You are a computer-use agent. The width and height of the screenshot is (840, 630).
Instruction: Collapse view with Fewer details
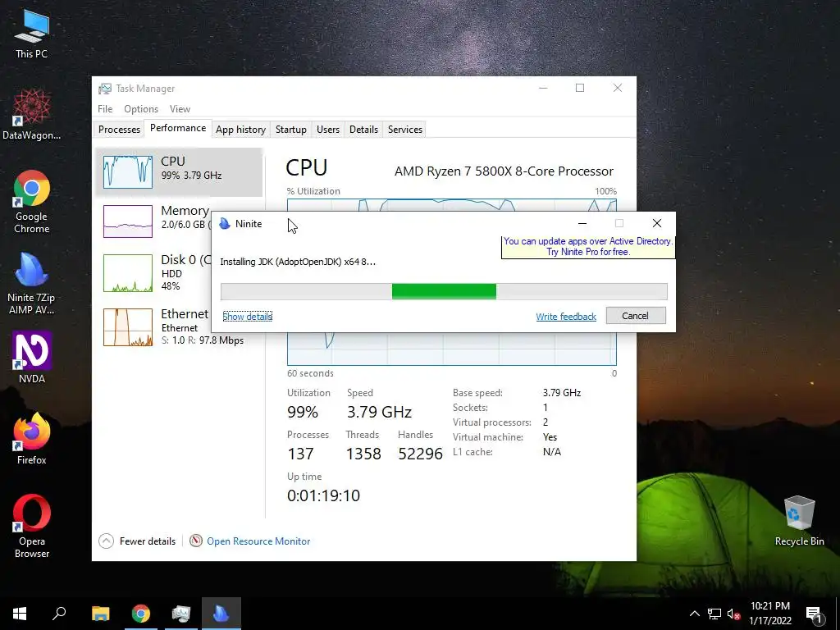[x=137, y=541]
